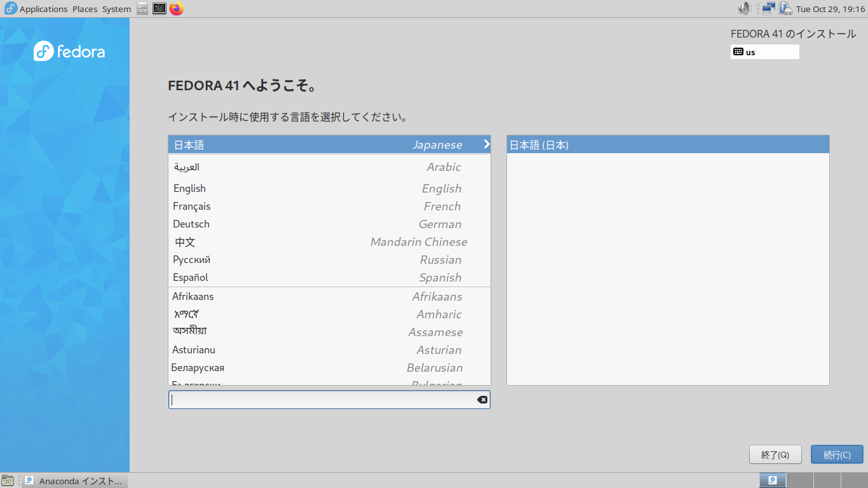Launch Firefox from the top panel
868x488 pixels.
coord(177,9)
